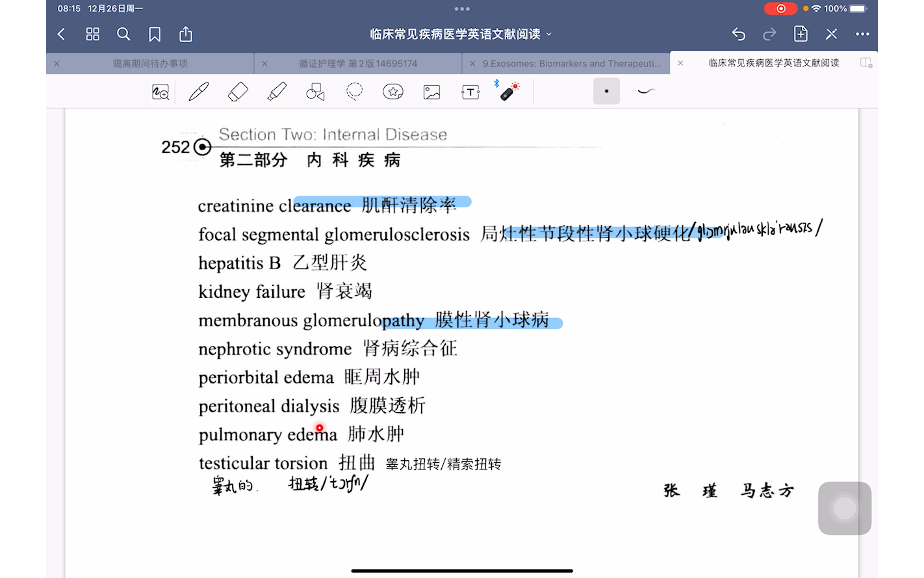This screenshot has width=924, height=578.
Task: Select the Lasso tool
Action: coord(354,92)
